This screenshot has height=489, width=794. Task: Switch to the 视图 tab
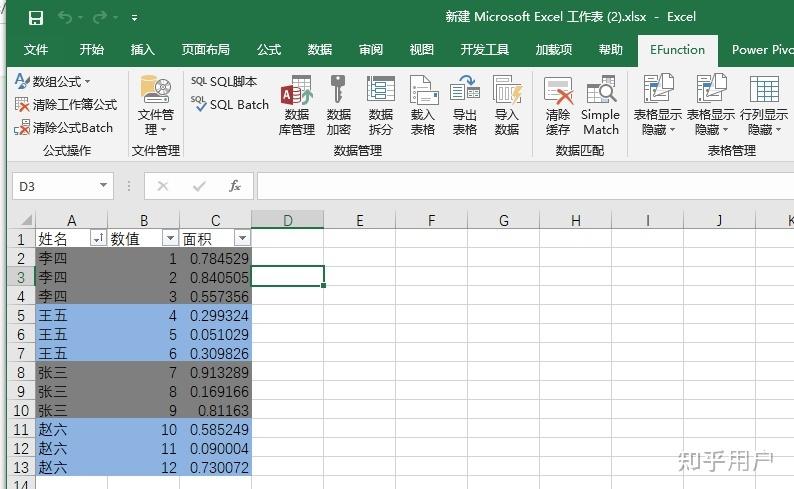point(421,50)
